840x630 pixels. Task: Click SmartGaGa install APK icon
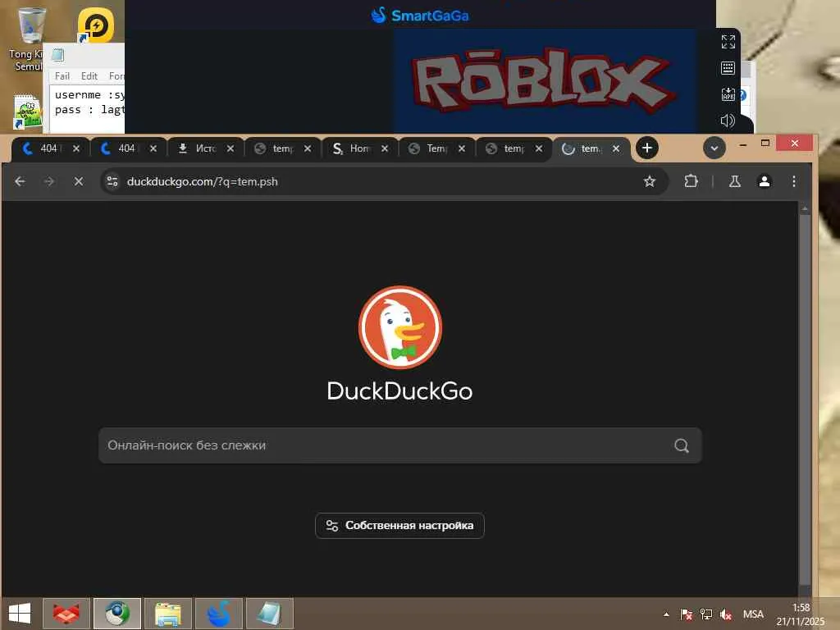pos(728,94)
